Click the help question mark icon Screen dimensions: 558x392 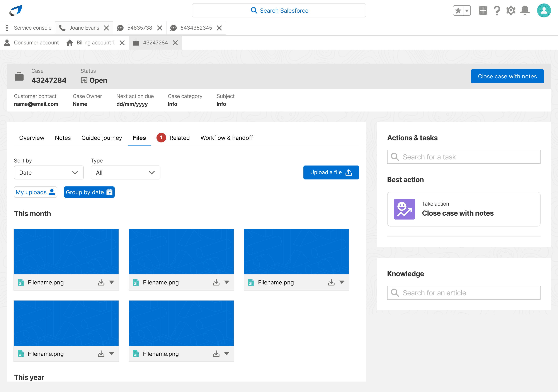[497, 11]
